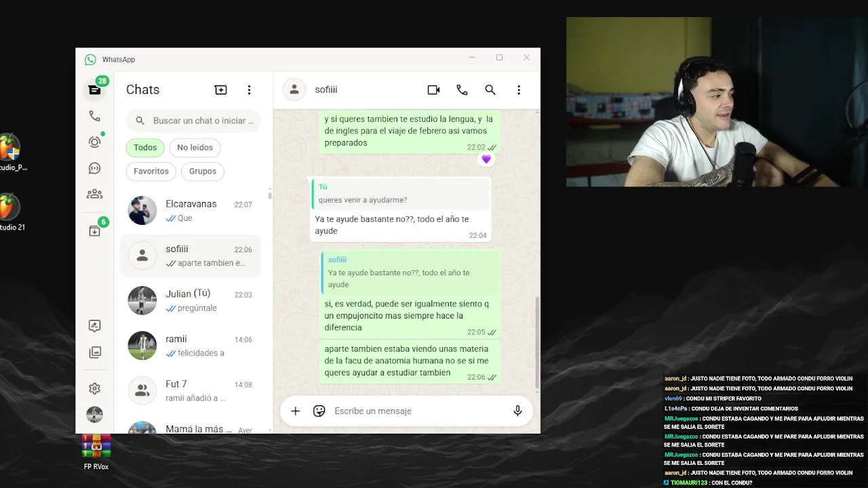868x488 pixels.
Task: Click the Fut 7 group avatar
Action: tap(142, 390)
